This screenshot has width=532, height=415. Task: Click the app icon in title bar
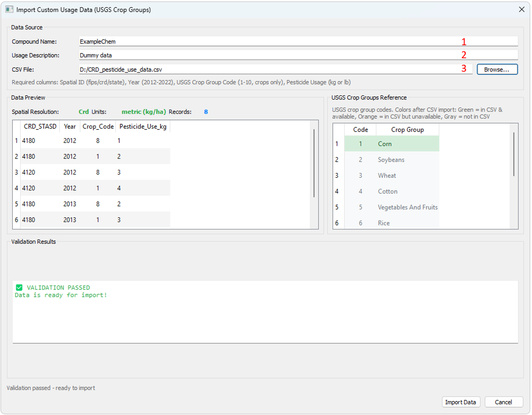click(9, 9)
